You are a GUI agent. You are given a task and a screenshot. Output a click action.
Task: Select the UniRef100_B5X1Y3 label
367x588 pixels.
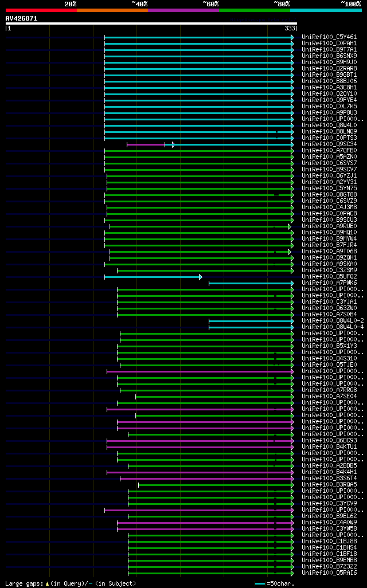(x=329, y=346)
